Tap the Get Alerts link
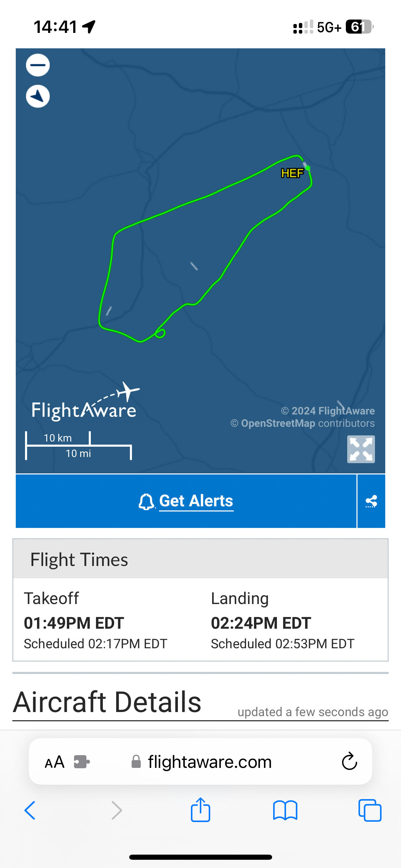The image size is (401, 868). [x=196, y=501]
